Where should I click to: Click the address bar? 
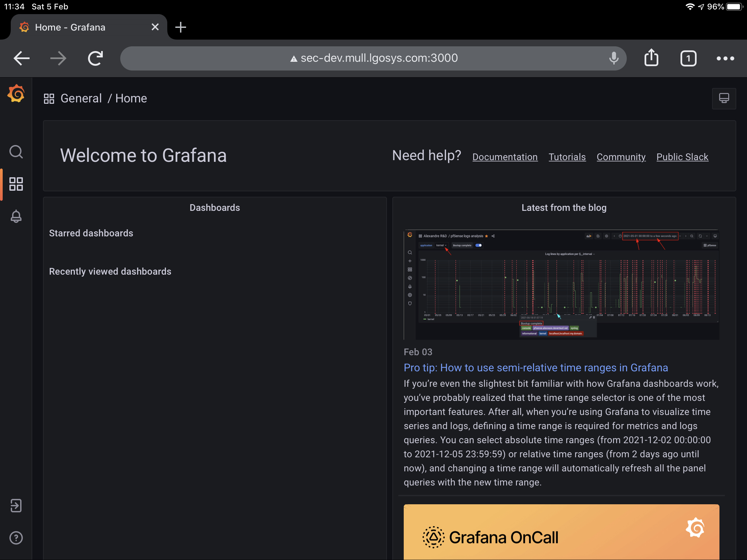374,58
